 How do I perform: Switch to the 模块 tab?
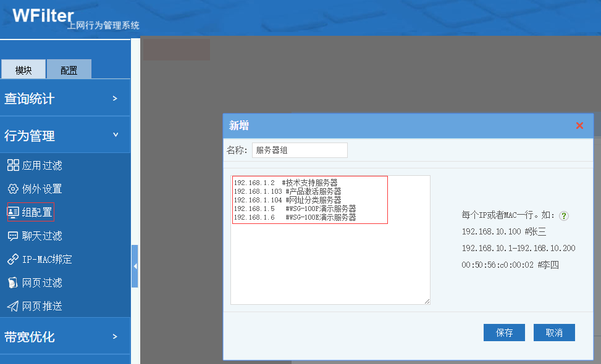point(23,70)
